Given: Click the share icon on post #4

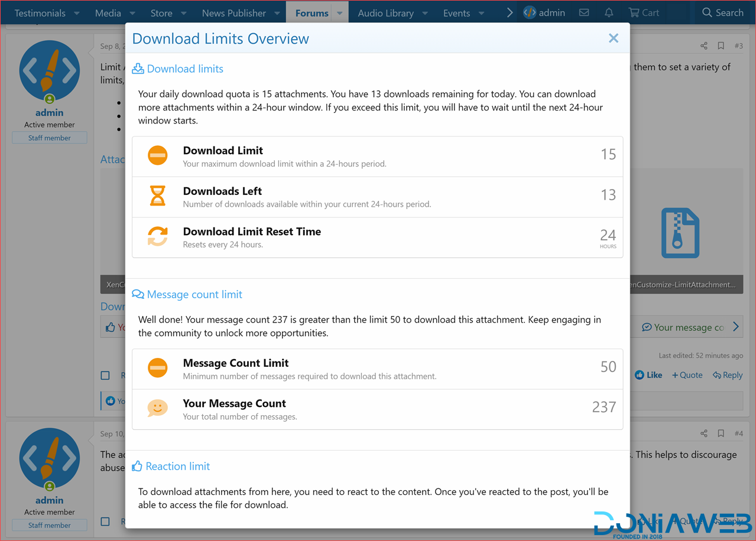Looking at the screenshot, I should 703,434.
